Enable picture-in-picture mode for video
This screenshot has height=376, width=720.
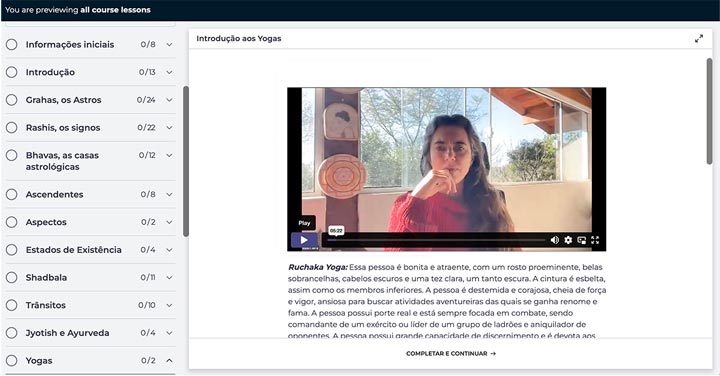[581, 240]
